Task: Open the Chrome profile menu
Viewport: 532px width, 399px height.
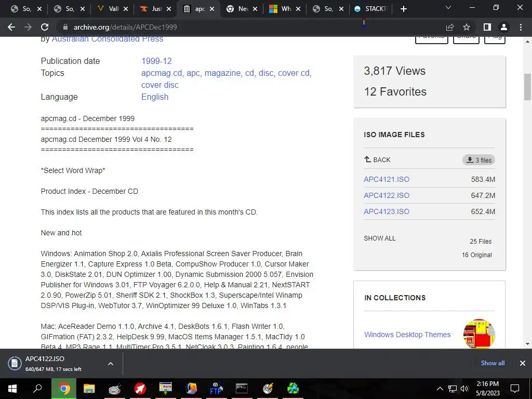Action: point(504,27)
